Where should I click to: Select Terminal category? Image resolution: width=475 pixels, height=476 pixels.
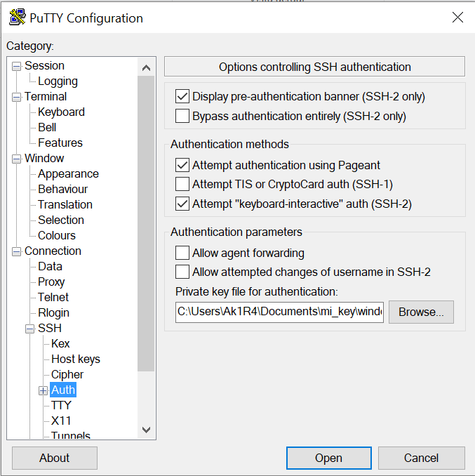[46, 97]
